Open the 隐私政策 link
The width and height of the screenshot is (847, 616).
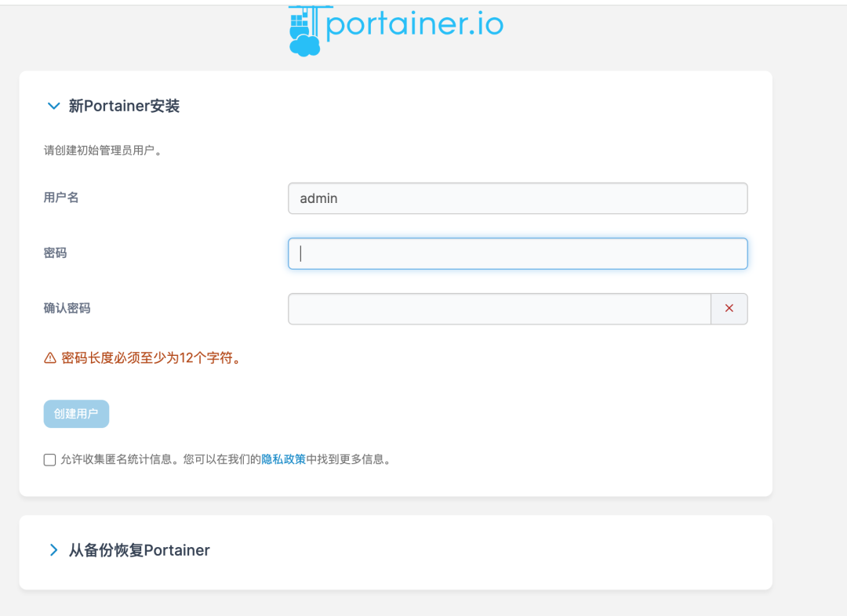(x=284, y=459)
